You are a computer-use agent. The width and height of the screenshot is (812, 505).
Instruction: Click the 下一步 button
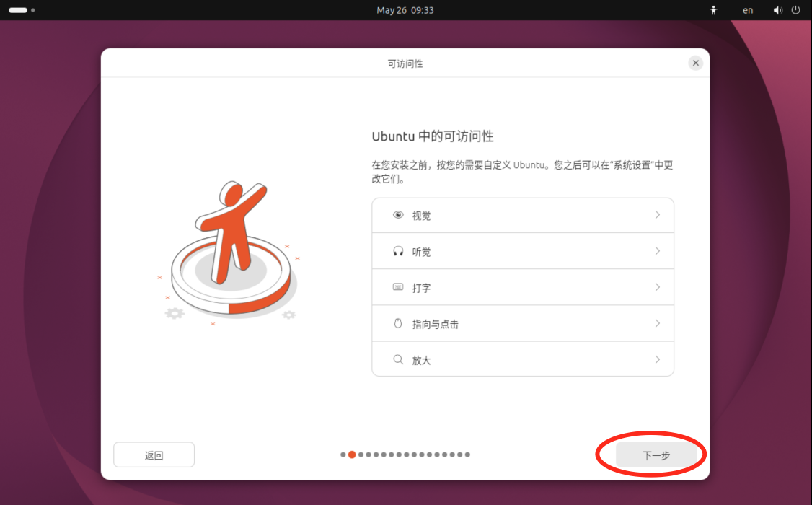(x=656, y=454)
